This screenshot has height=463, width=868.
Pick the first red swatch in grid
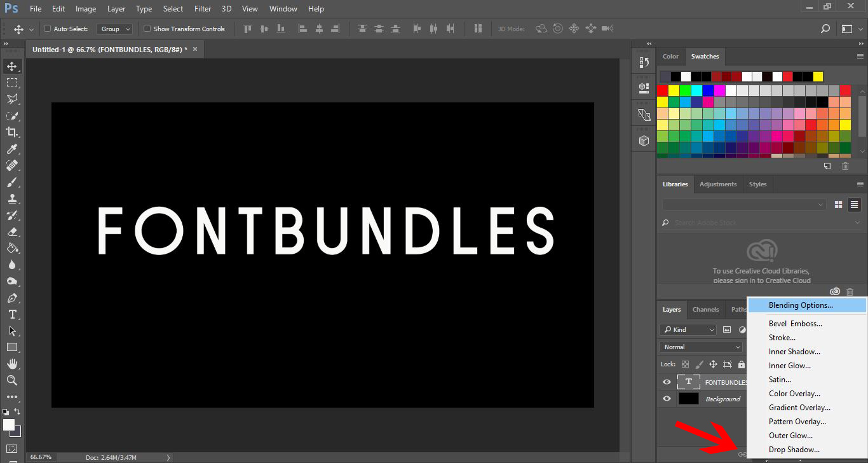(662, 90)
